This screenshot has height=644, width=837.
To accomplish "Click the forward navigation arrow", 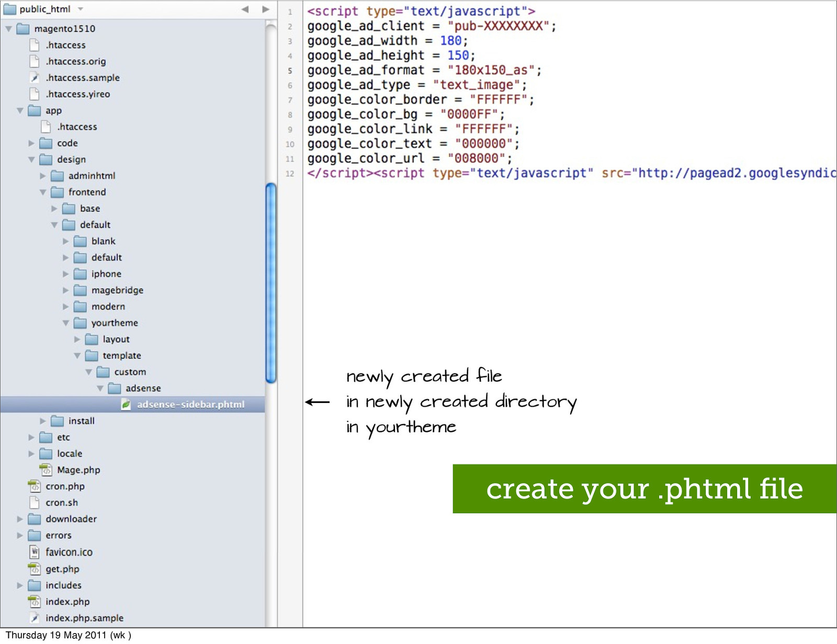I will [x=266, y=9].
